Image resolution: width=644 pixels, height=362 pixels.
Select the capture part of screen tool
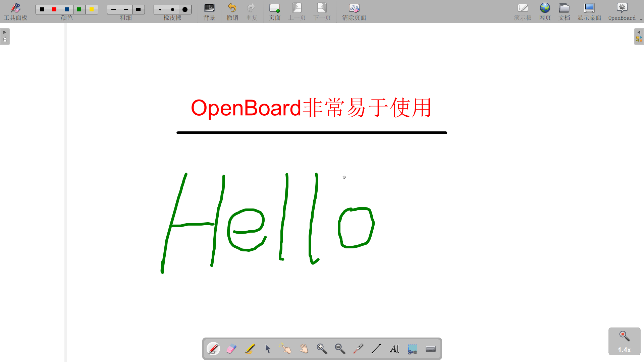413,349
